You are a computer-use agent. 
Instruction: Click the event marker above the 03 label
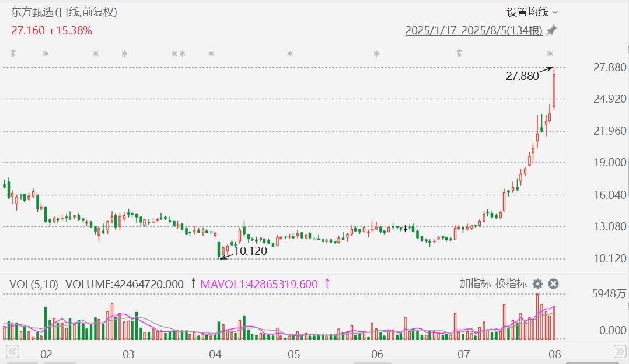point(124,53)
